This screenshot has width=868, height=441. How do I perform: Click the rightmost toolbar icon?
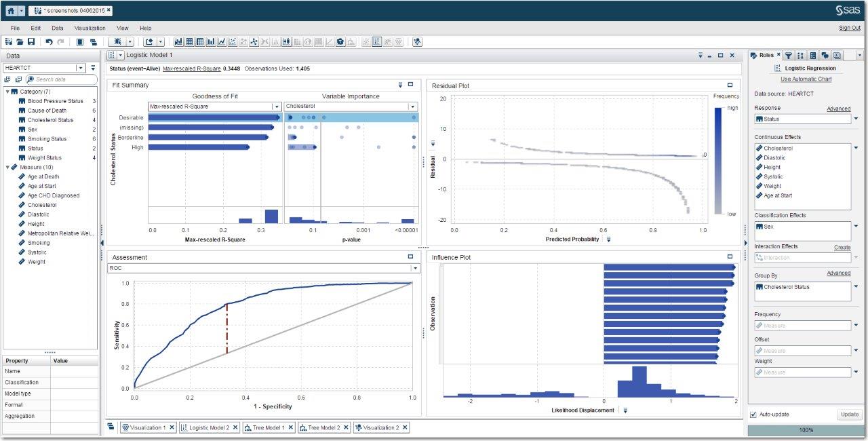(x=417, y=42)
